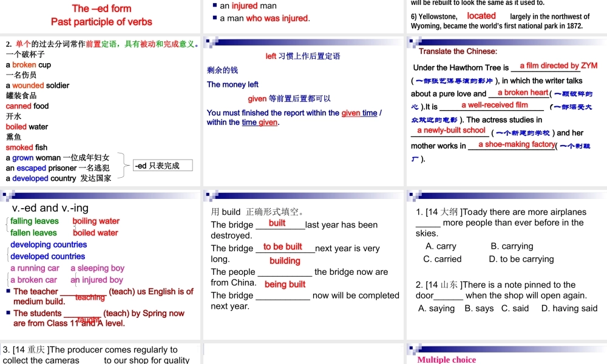
Task: Click the text 'The money left'
Action: pyautogui.click(x=232, y=85)
